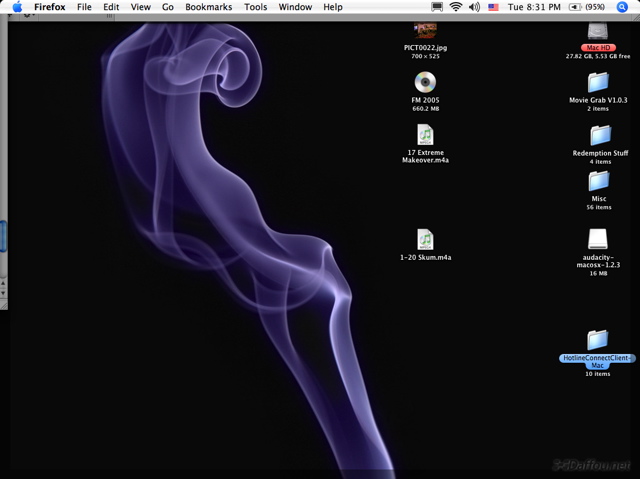Select the Mac HD drive icon
The width and height of the screenshot is (640, 479).
[598, 34]
